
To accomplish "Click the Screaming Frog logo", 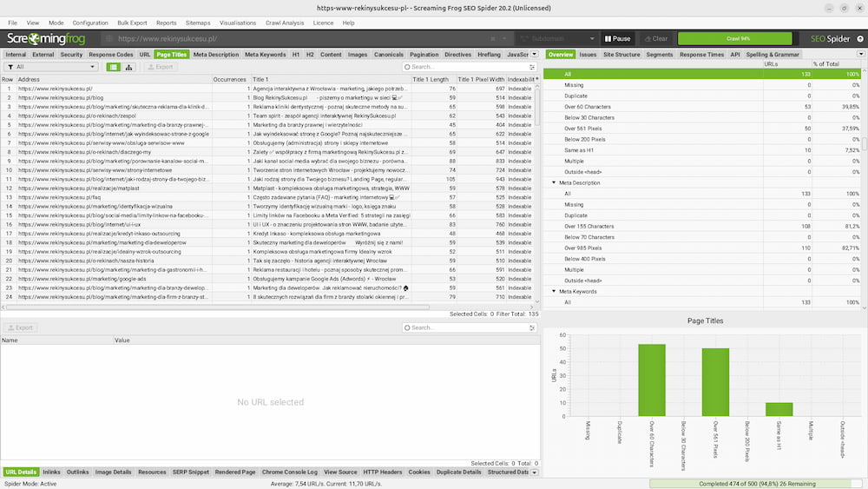I will tap(46, 38).
